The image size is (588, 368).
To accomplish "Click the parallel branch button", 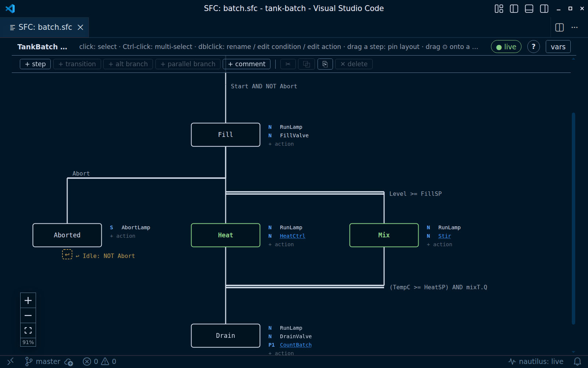I will click(188, 64).
